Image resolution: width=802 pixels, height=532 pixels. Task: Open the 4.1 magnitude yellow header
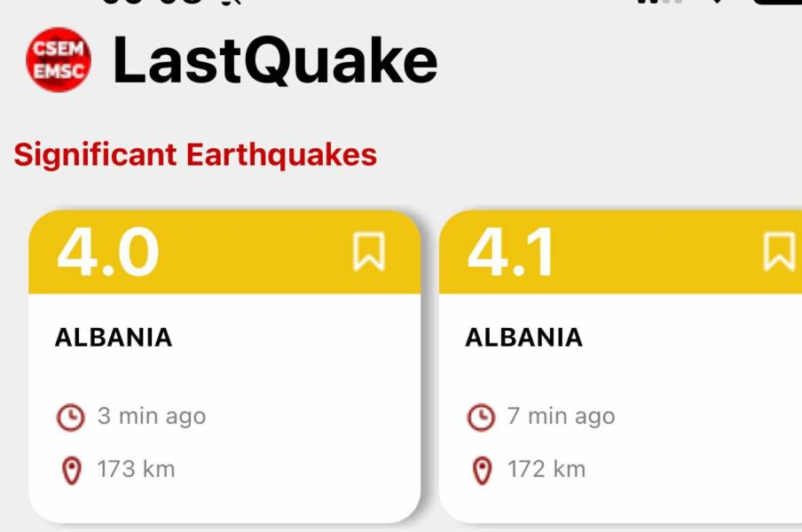pos(620,252)
